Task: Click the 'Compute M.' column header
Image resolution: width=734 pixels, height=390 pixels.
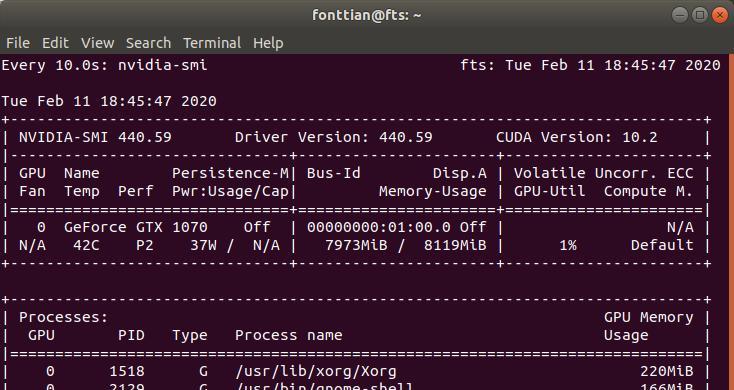Action: pyautogui.click(x=648, y=191)
